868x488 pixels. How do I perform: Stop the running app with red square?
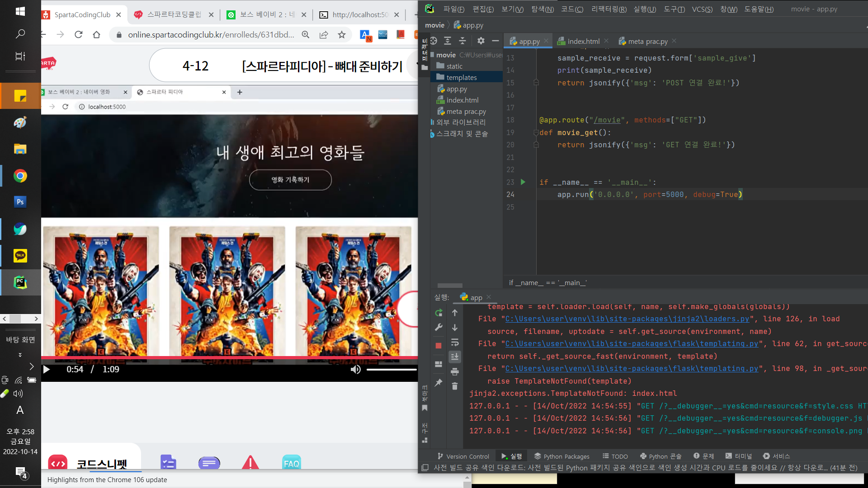pyautogui.click(x=438, y=346)
